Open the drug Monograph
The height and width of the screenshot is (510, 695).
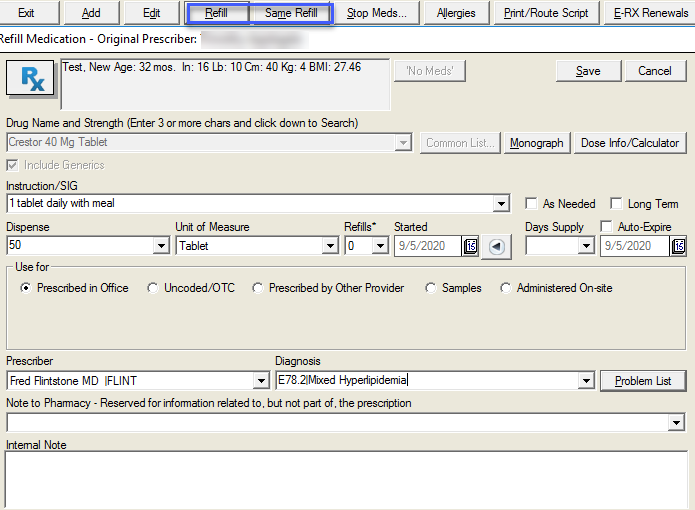pyautogui.click(x=536, y=143)
